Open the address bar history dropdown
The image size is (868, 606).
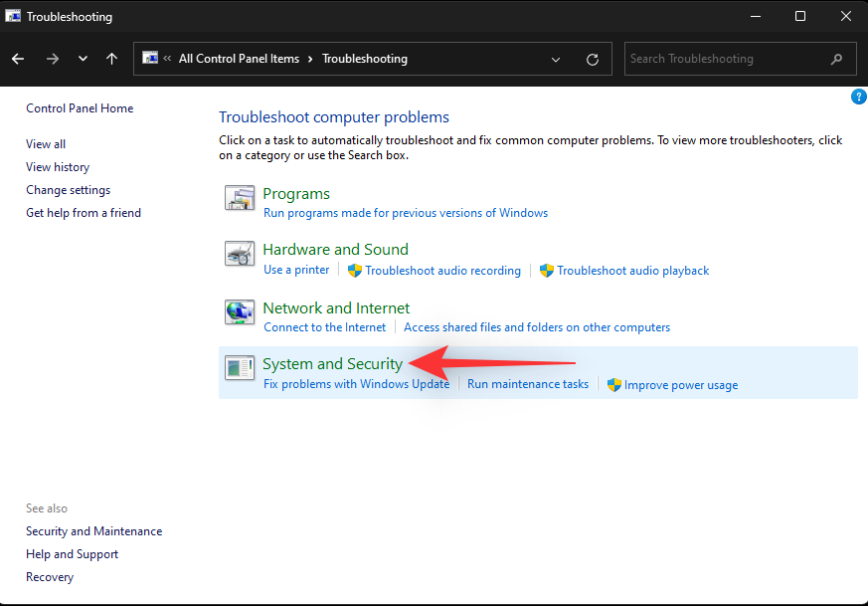tap(556, 59)
